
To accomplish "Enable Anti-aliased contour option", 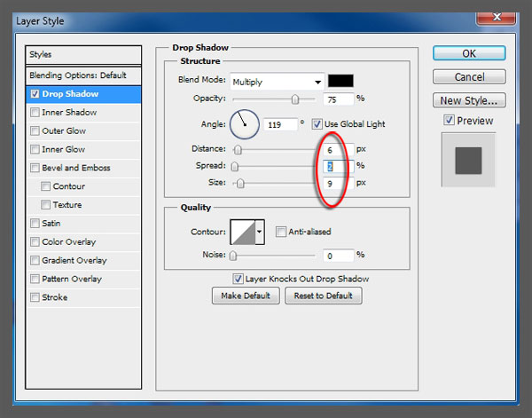I will point(280,233).
